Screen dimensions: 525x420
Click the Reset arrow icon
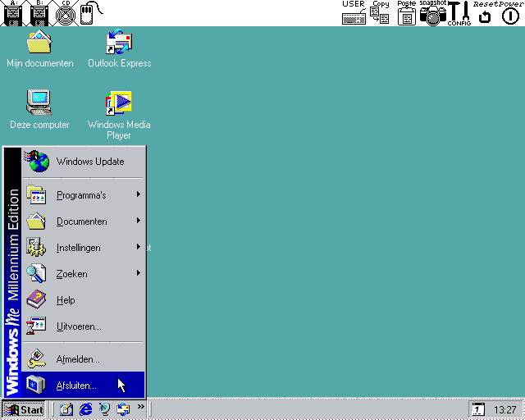click(x=485, y=16)
